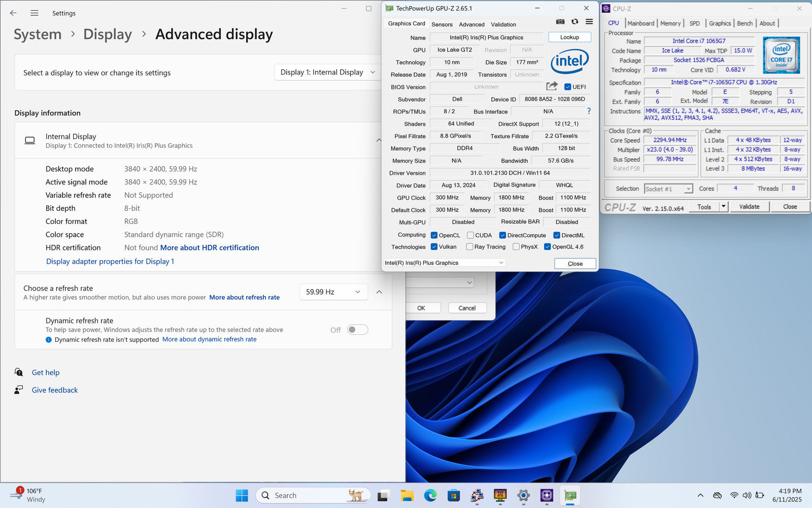Click the taskbar Search box
Viewport: 812px width, 508px height.
point(314,495)
